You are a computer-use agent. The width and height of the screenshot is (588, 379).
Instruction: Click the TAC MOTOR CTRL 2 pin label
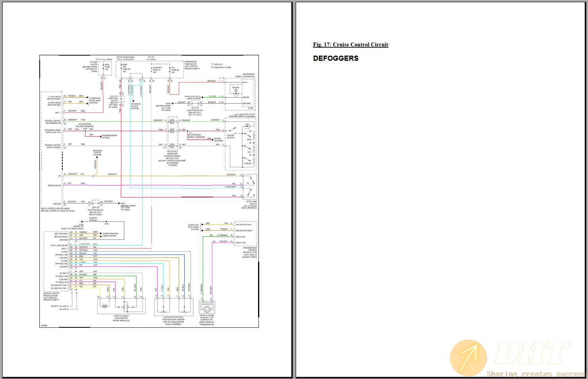(59, 285)
